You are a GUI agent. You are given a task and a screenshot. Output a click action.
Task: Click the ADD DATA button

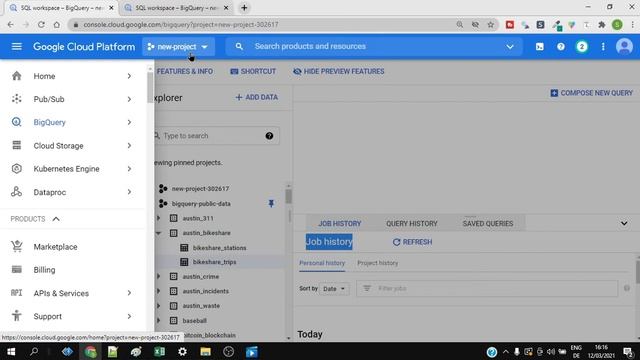pos(257,97)
